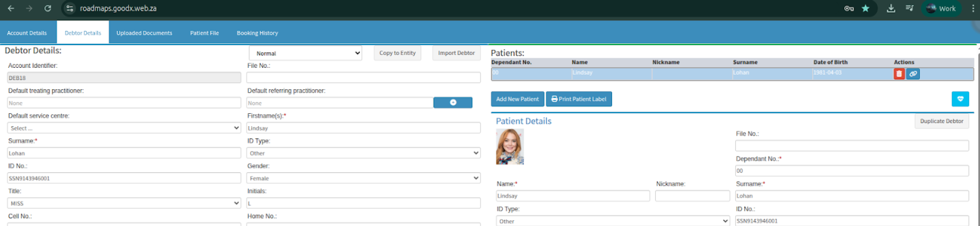Click the browser address bar URL

point(118,8)
